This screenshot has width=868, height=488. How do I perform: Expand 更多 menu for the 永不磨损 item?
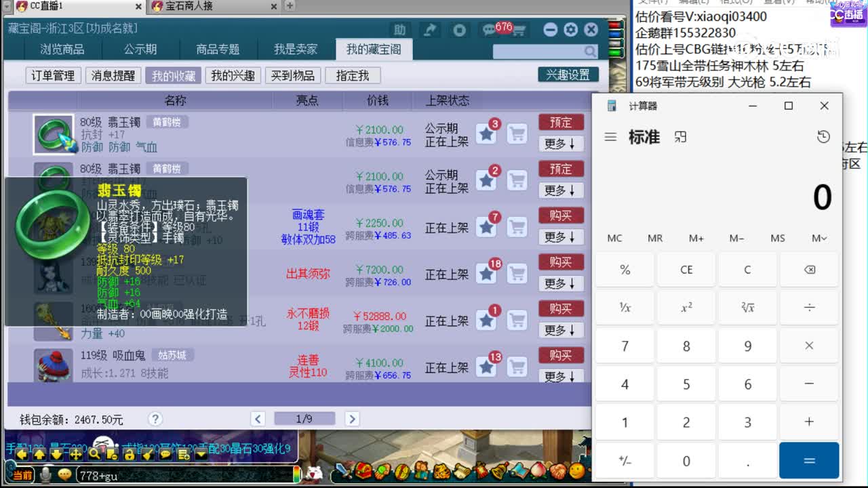coord(561,331)
